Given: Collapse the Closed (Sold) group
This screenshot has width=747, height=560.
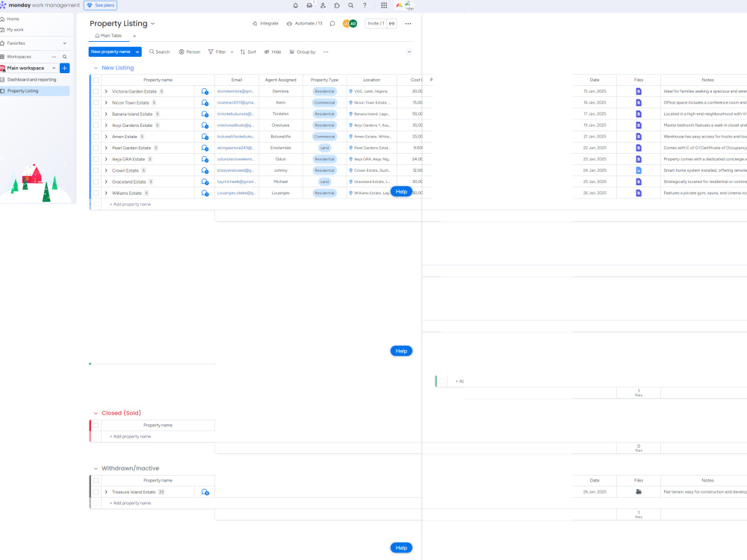Looking at the screenshot, I should [x=96, y=414].
